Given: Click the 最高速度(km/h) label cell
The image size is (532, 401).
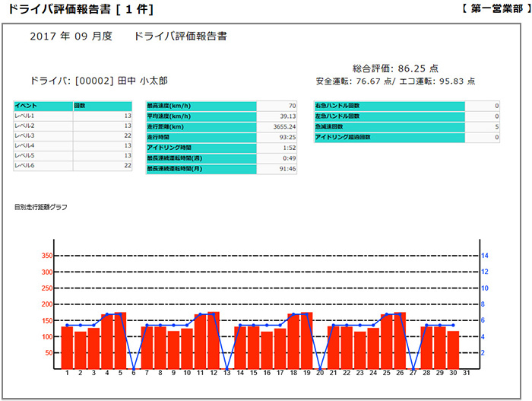Looking at the screenshot, I should coord(201,106).
